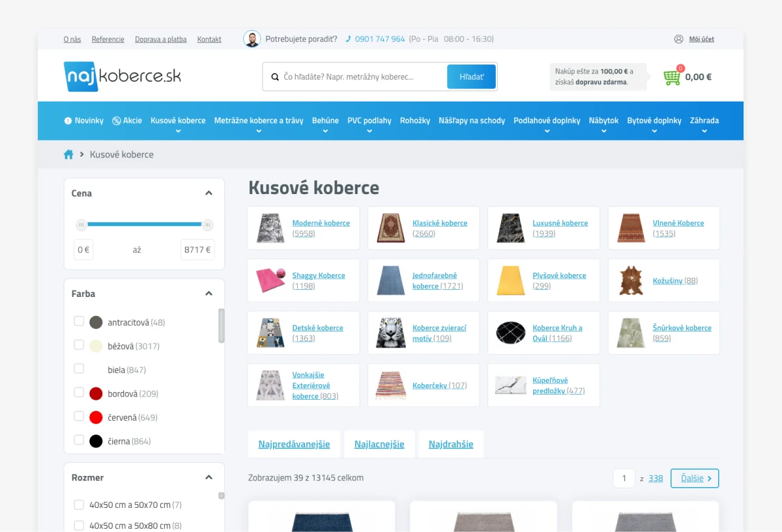Screen dimensions: 782x532
Task: Switch to Najpredávanejšie sort tab
Action: click(294, 444)
